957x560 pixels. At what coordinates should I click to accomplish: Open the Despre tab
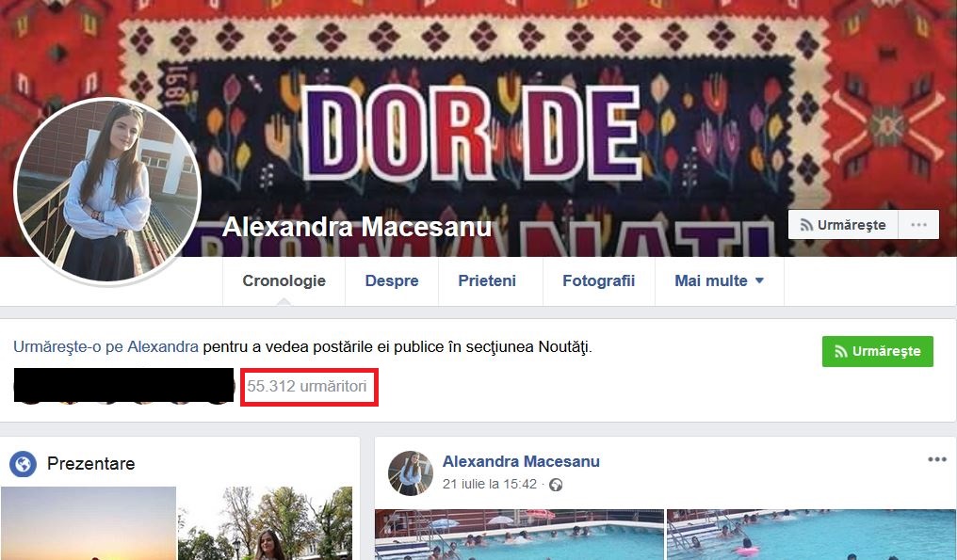[392, 280]
